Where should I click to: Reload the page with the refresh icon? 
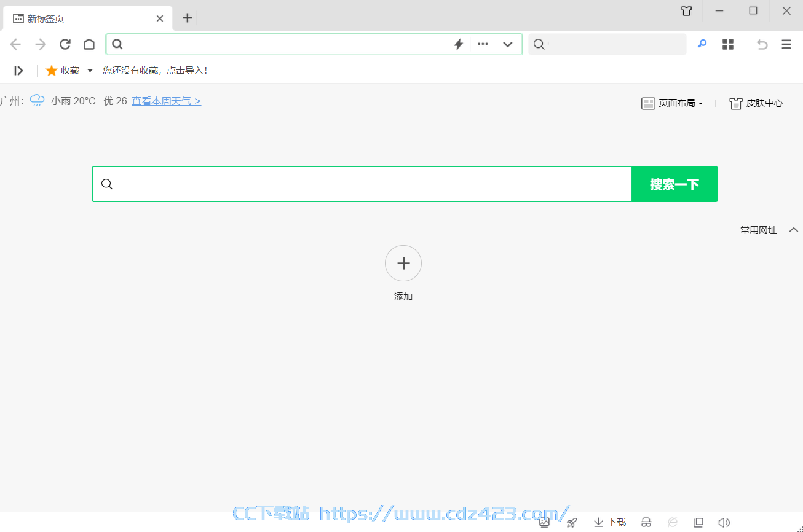65,44
